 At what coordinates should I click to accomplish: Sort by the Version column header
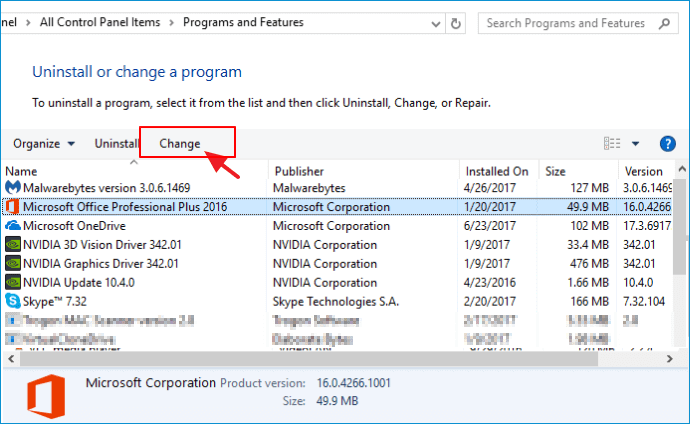pos(646,171)
